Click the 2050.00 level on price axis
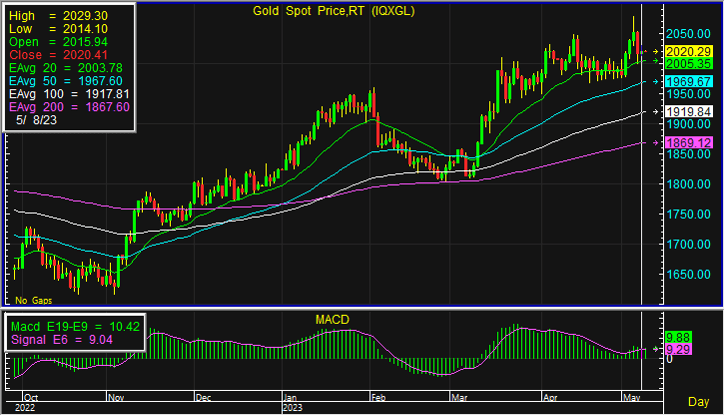The height and width of the screenshot is (416, 725). pyautogui.click(x=687, y=32)
